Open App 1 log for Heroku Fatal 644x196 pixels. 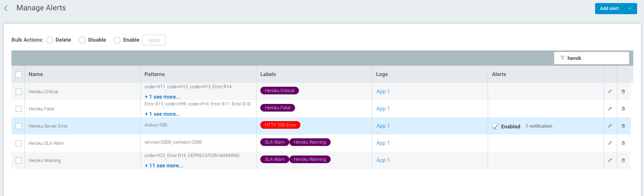[x=383, y=109]
